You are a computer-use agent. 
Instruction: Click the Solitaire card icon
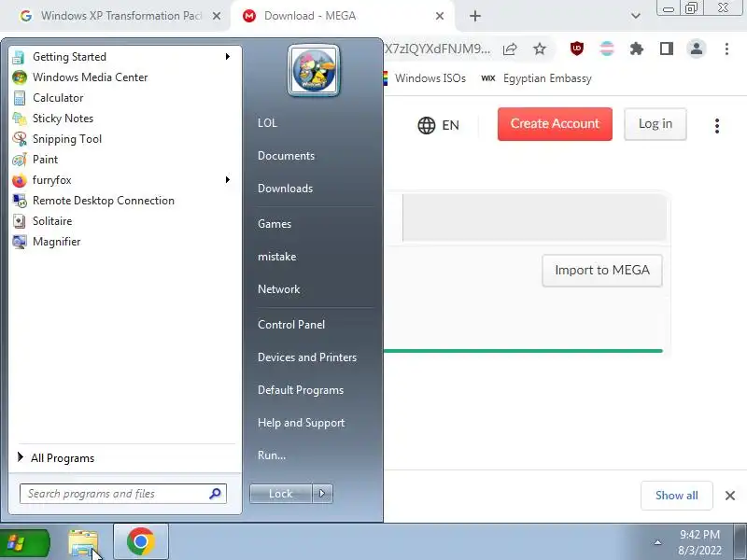20,221
